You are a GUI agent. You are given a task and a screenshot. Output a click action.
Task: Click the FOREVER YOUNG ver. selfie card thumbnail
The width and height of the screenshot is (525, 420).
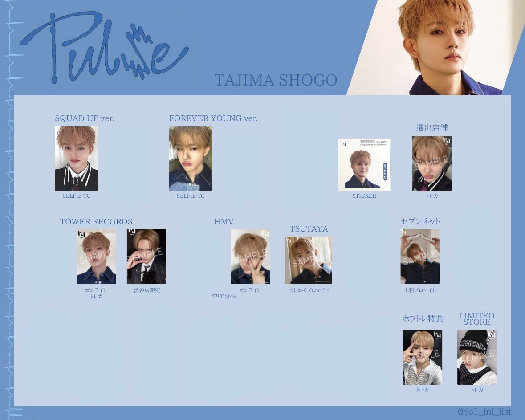pyautogui.click(x=191, y=159)
